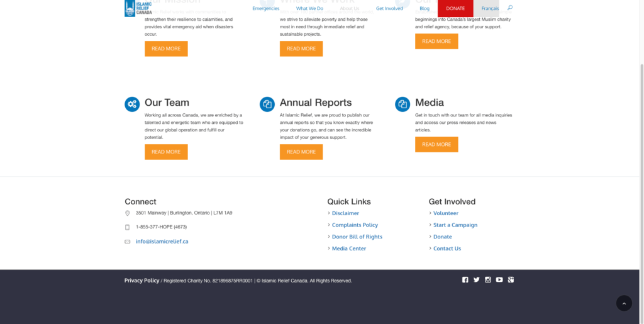The height and width of the screenshot is (324, 644).
Task: Open the Instagram icon in footer
Action: 488,280
